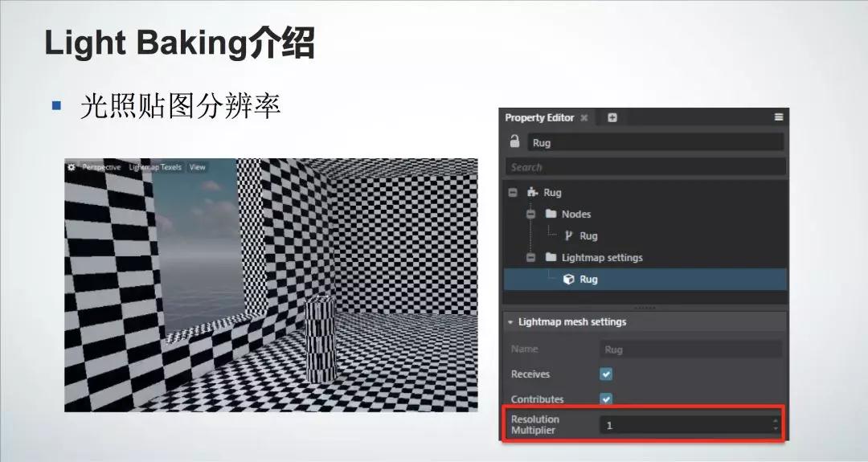Decrease Resolution Multiplier with down arrow
The width and height of the screenshot is (868, 462).
click(x=776, y=429)
